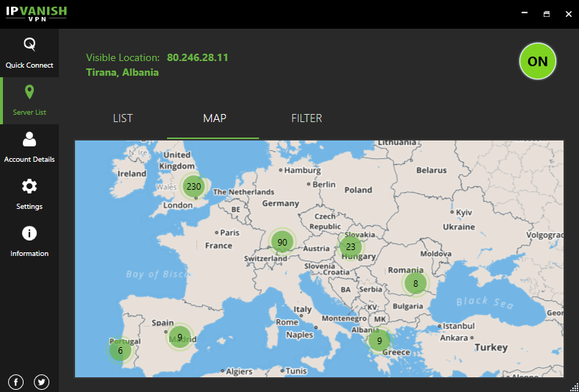Click the Visible Location label

coord(123,57)
